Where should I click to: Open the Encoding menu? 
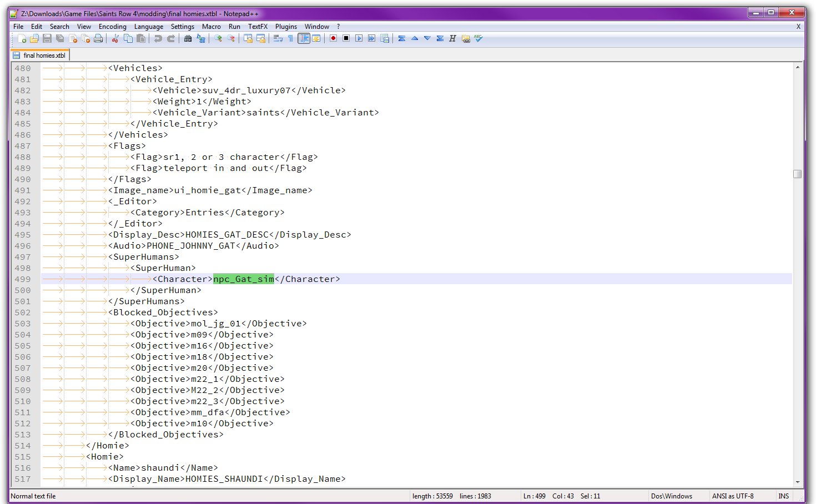[x=113, y=26]
